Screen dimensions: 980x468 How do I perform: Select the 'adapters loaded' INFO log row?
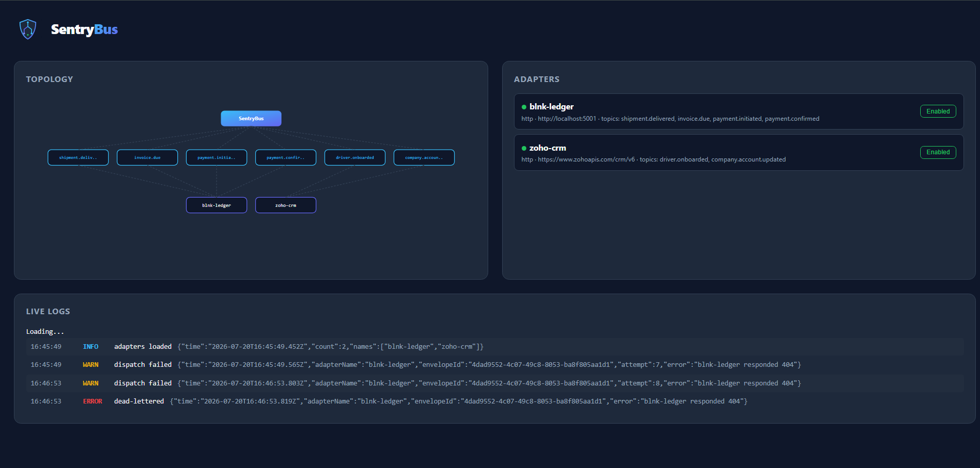(495, 347)
